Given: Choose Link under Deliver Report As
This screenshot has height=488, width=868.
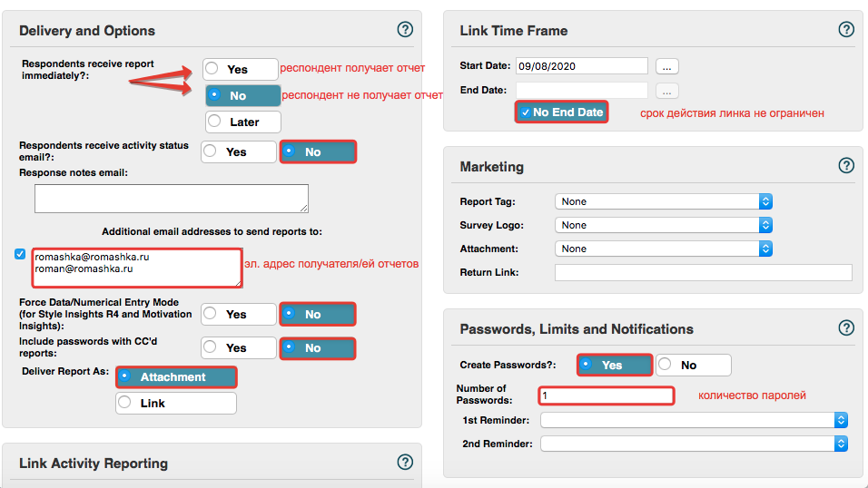Looking at the screenshot, I should [176, 404].
